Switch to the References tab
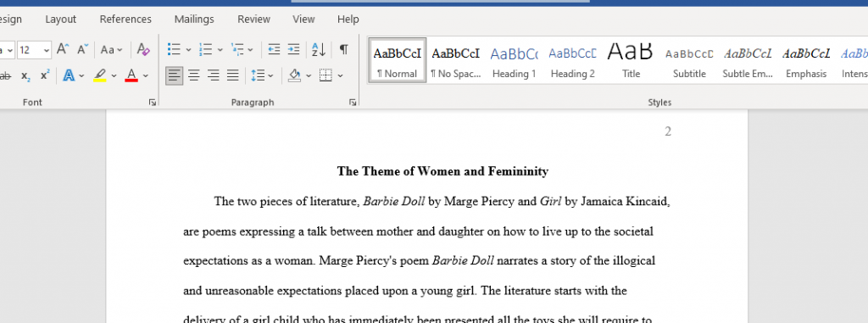 (125, 19)
